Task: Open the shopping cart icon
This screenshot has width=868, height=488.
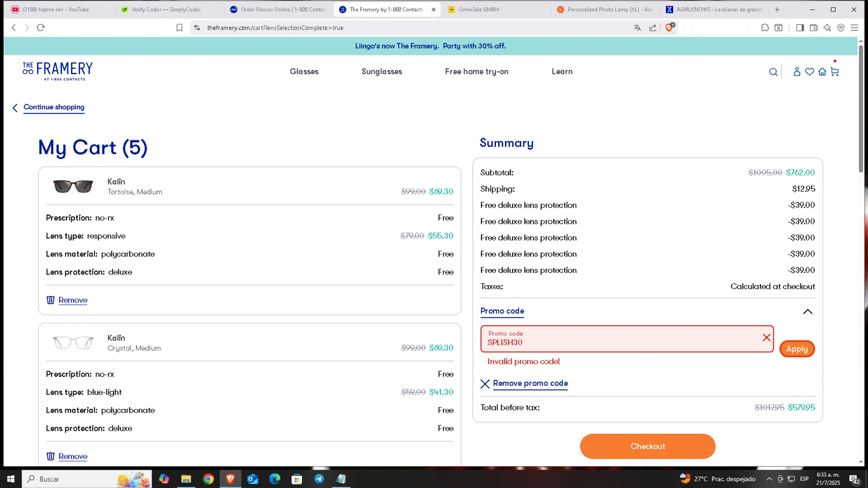Action: point(834,71)
